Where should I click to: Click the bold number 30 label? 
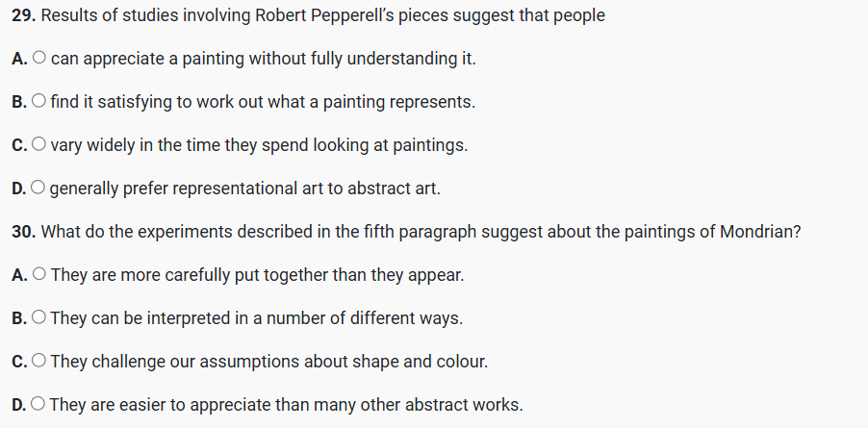[x=23, y=232]
